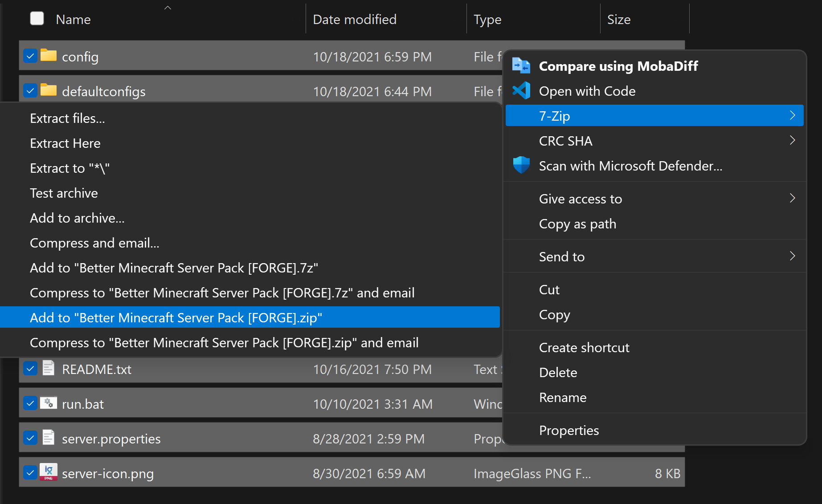Click the server.properties file icon
The width and height of the screenshot is (822, 504).
pos(49,438)
